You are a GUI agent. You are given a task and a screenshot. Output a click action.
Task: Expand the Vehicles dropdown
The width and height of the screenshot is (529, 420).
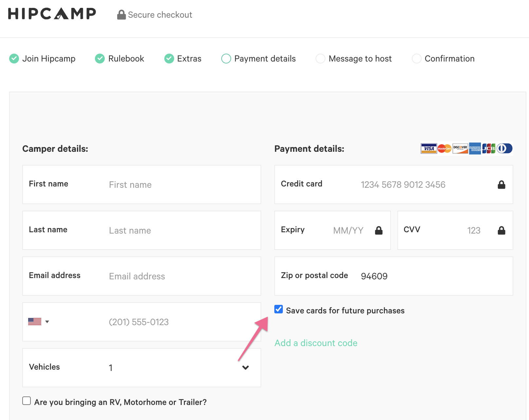click(246, 368)
